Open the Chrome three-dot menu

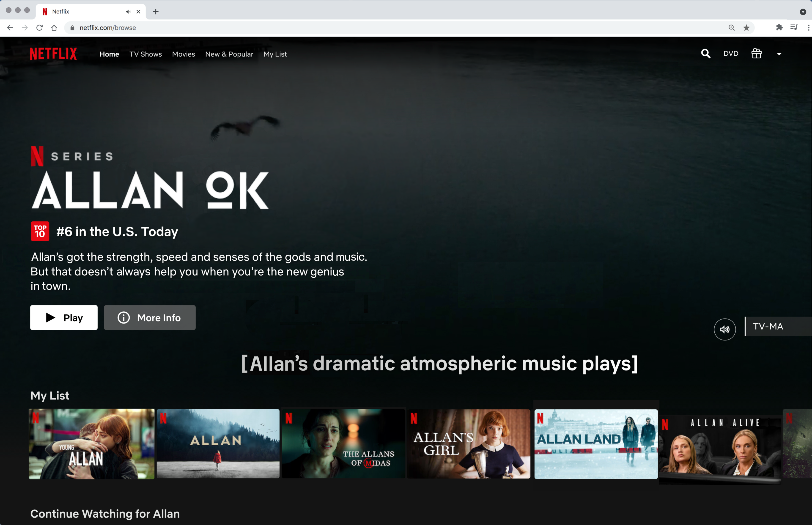[808, 28]
